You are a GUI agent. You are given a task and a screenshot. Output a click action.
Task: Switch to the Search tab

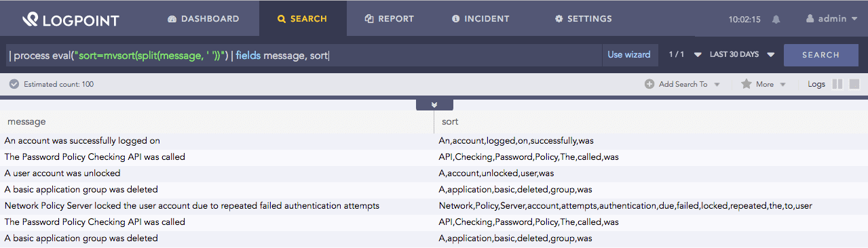pos(303,19)
